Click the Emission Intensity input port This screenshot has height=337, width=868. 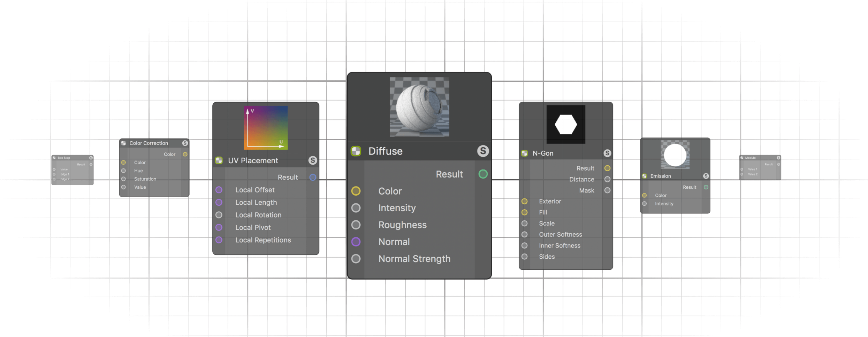pyautogui.click(x=645, y=204)
